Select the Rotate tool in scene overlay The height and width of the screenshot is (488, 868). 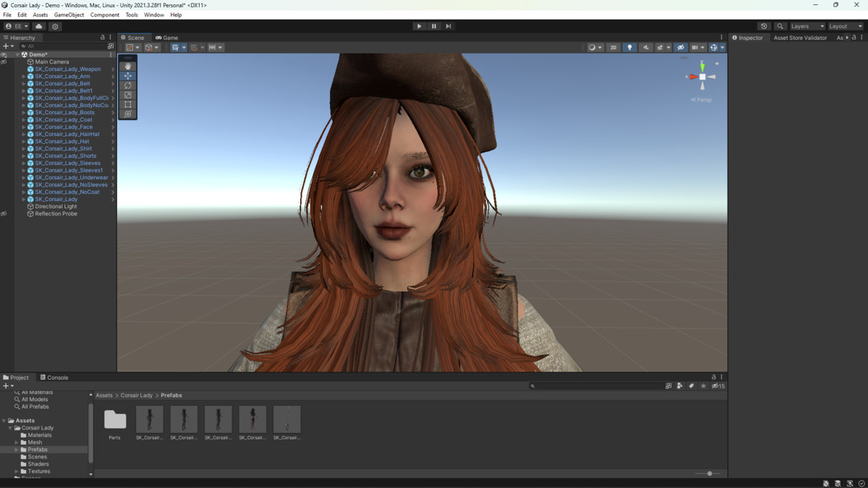click(x=128, y=85)
